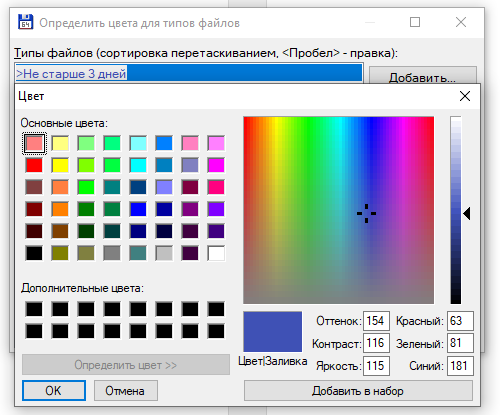Pick the yellow swatch in second row
Viewport: 500px width, 415px height.
click(x=60, y=165)
